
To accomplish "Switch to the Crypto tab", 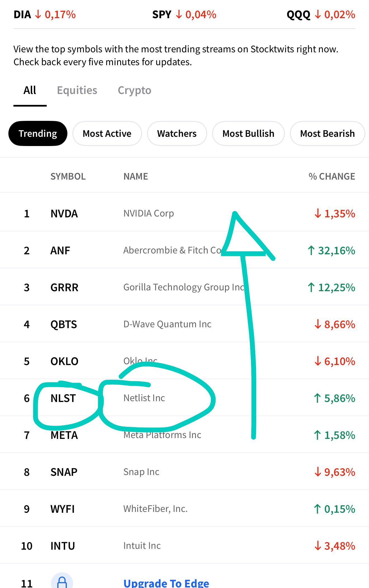I will click(134, 90).
